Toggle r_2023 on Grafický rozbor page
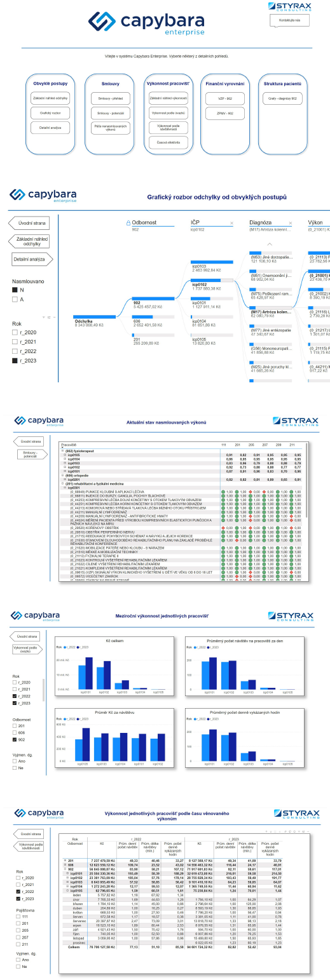Viewport: 330px width, 980px height. tap(15, 360)
